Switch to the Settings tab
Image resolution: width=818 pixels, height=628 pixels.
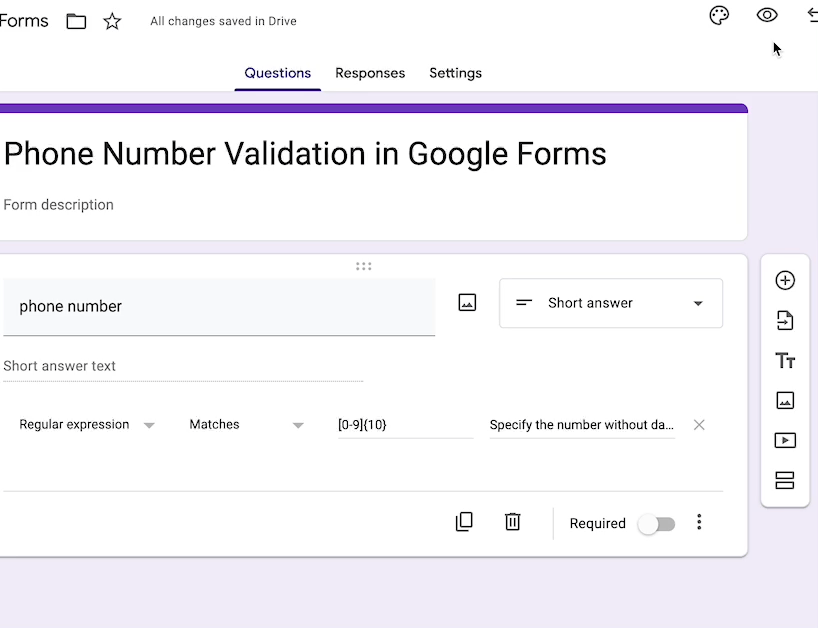click(x=455, y=73)
